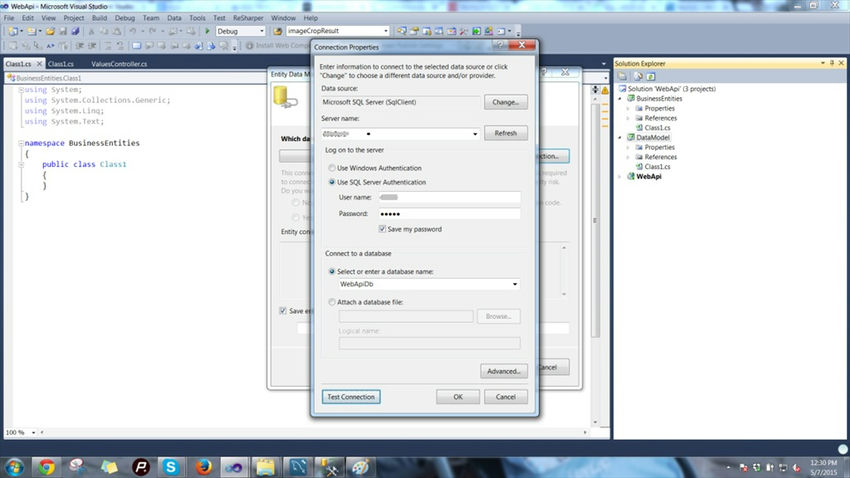850x478 pixels.
Task: Click the Undo toolbar icon
Action: tap(132, 31)
